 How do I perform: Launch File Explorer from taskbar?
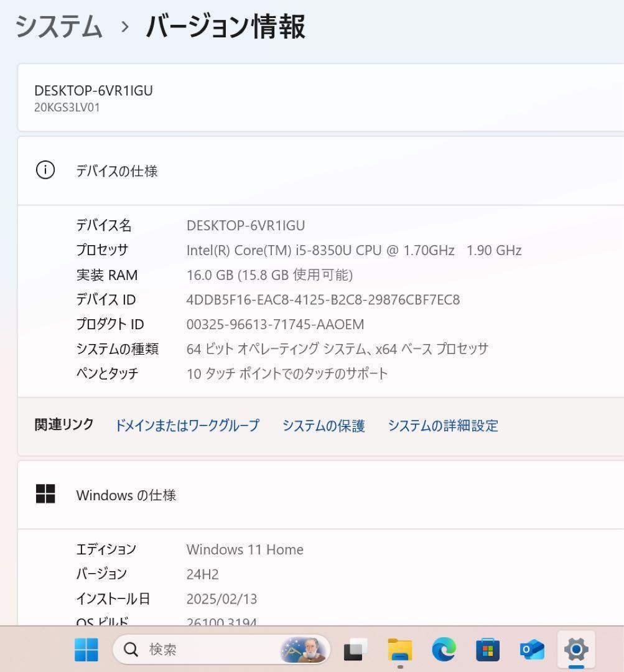pos(400,650)
